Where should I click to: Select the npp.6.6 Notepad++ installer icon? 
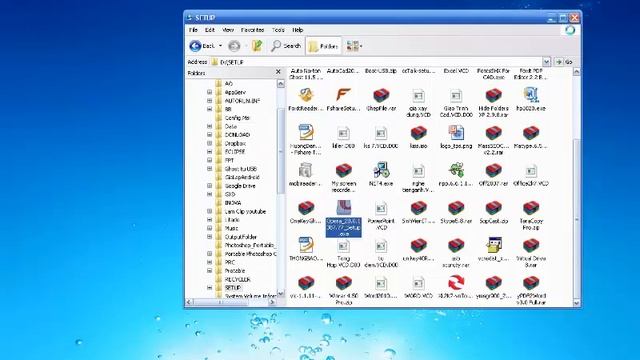pyautogui.click(x=456, y=171)
